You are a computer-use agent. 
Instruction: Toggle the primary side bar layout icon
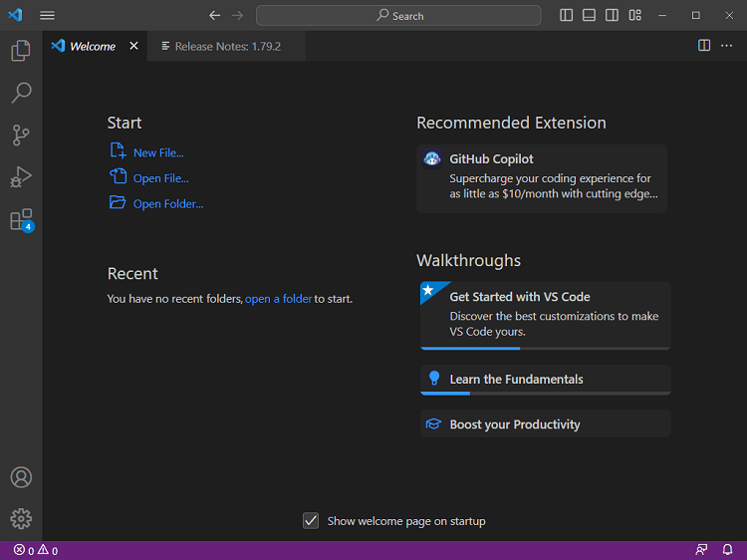[x=566, y=15]
